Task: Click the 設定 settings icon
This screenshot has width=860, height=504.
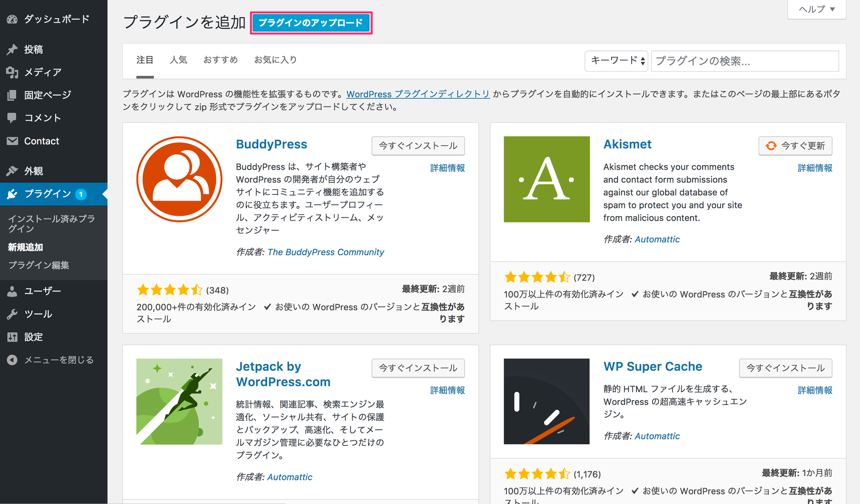Action: (12, 337)
